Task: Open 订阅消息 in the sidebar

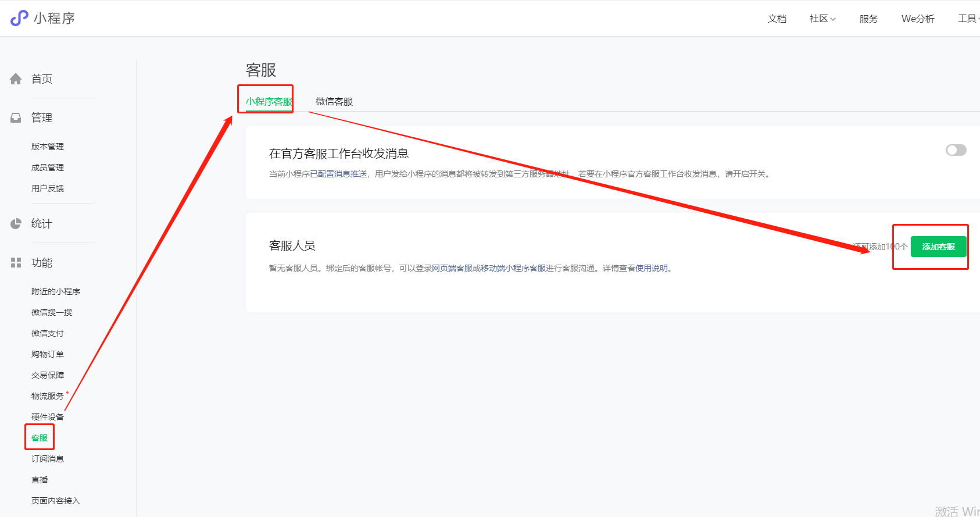Action: pos(48,459)
